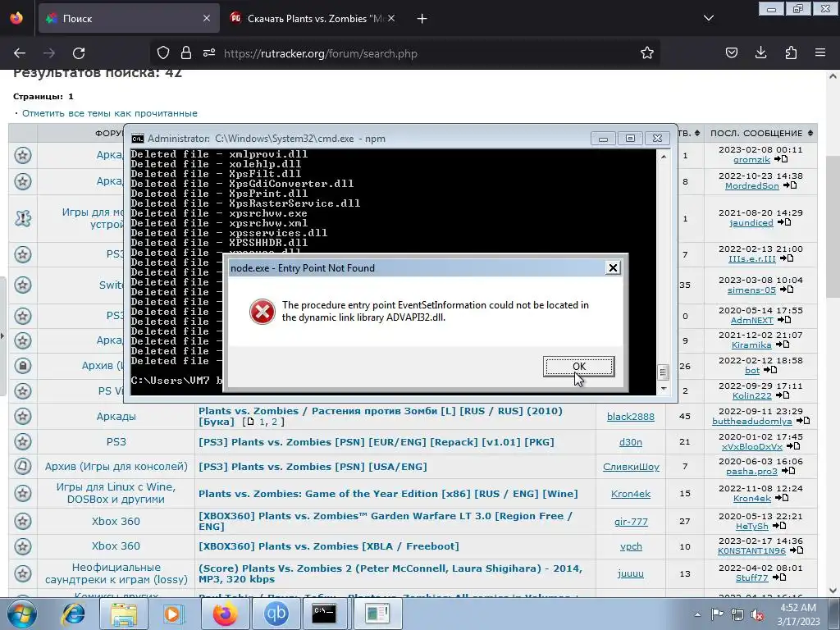Open gromzik's last post profile link
Image resolution: width=840 pixels, height=630 pixels.
coord(751,160)
